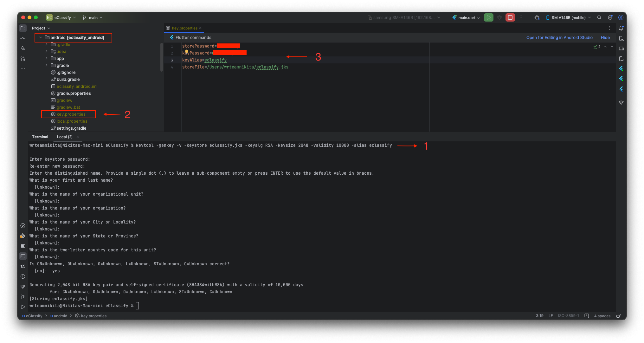This screenshot has width=644, height=343.
Task: Open for Editing in Android Studio
Action: click(x=559, y=37)
